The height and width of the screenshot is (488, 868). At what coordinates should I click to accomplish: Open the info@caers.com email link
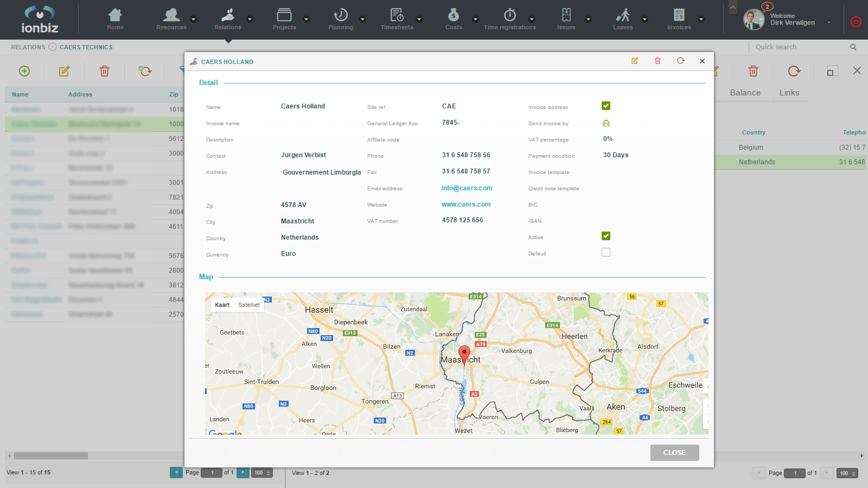click(x=467, y=188)
